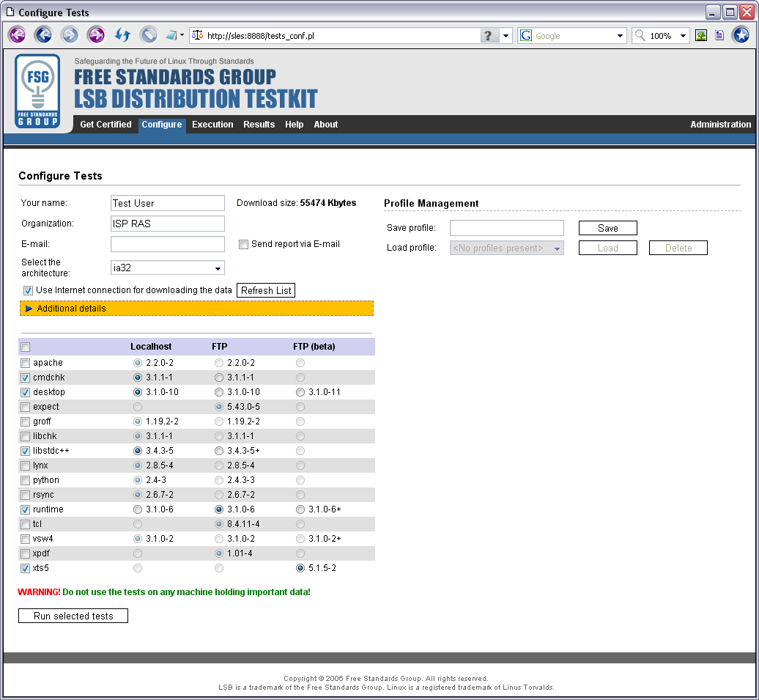
Task: Reload the page with the reload icon
Action: (122, 35)
